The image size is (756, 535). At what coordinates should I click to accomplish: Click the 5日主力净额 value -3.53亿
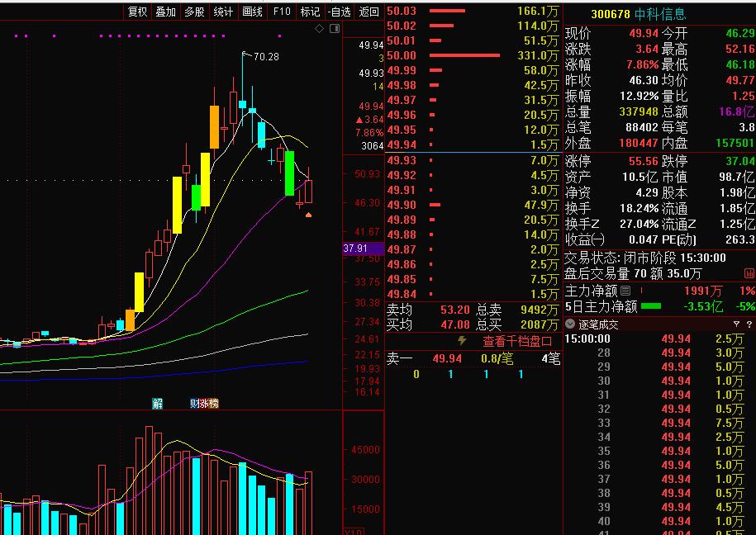coord(703,306)
